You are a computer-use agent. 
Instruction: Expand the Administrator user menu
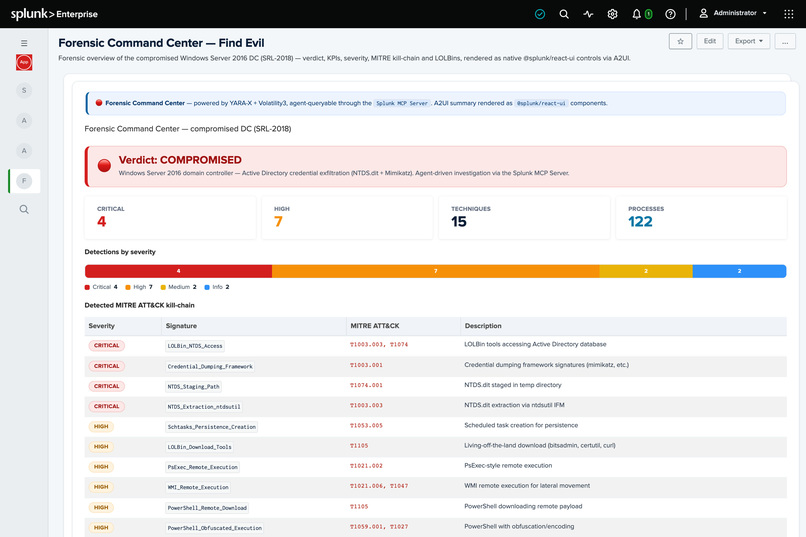pos(733,13)
